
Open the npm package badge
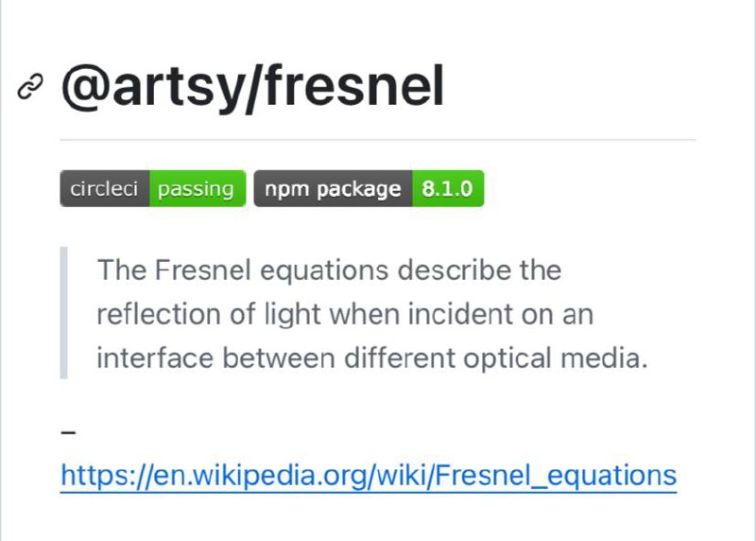(369, 189)
